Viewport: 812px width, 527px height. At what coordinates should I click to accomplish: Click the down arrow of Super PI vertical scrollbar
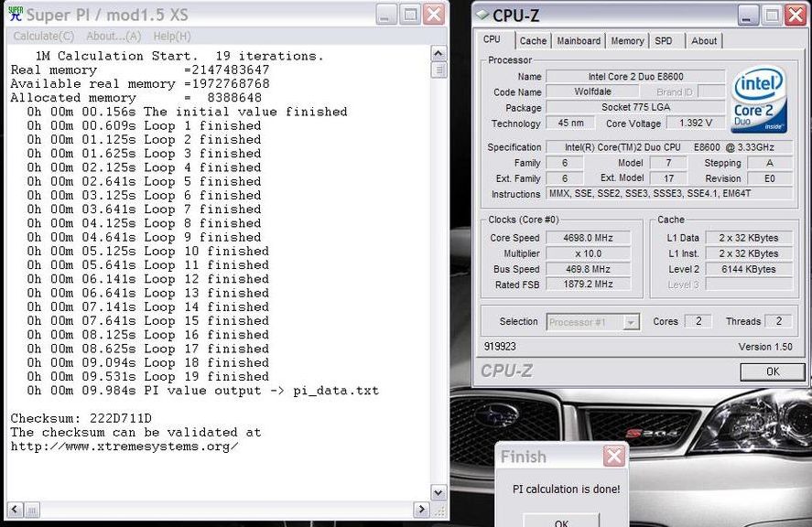438,492
